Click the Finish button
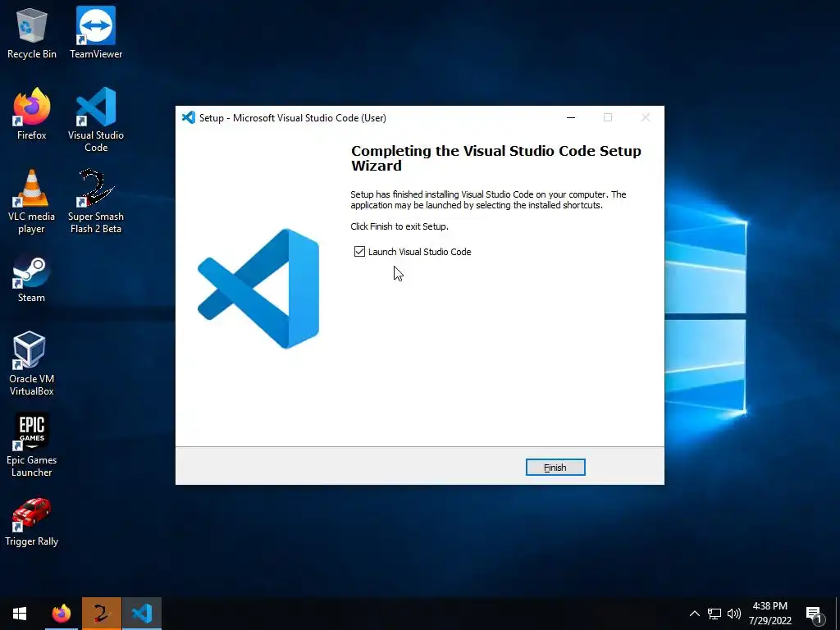This screenshot has height=630, width=840. [555, 467]
